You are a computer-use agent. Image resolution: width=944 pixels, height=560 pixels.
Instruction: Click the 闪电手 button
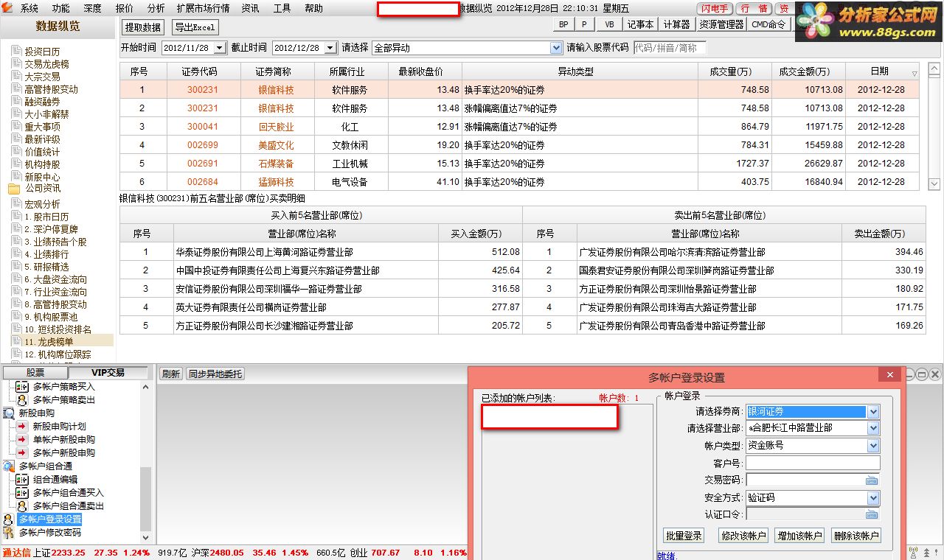[x=715, y=9]
